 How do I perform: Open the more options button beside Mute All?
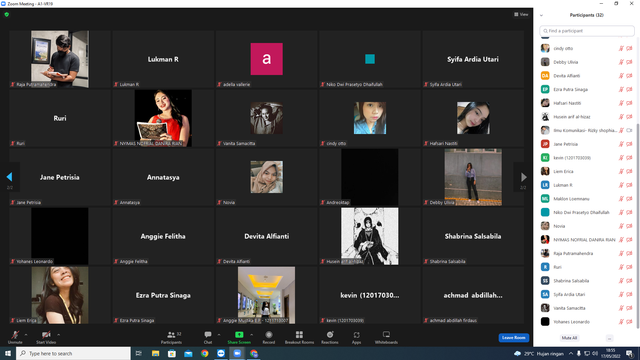tap(609, 338)
